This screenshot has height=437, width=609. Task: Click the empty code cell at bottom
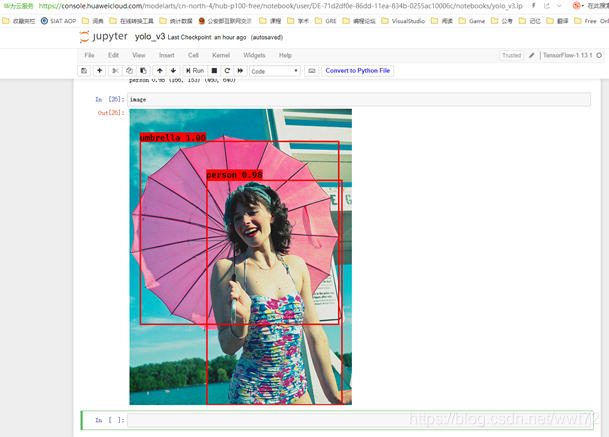click(360, 420)
